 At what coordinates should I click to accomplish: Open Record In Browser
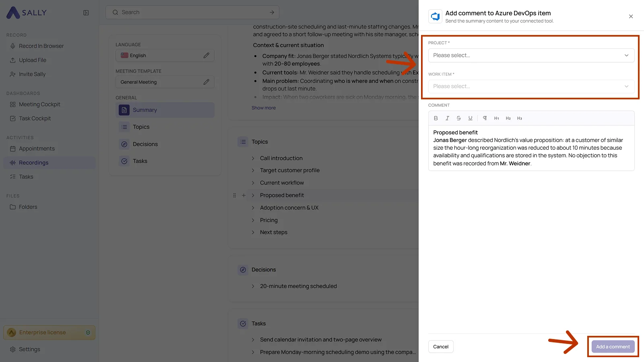[x=41, y=46]
